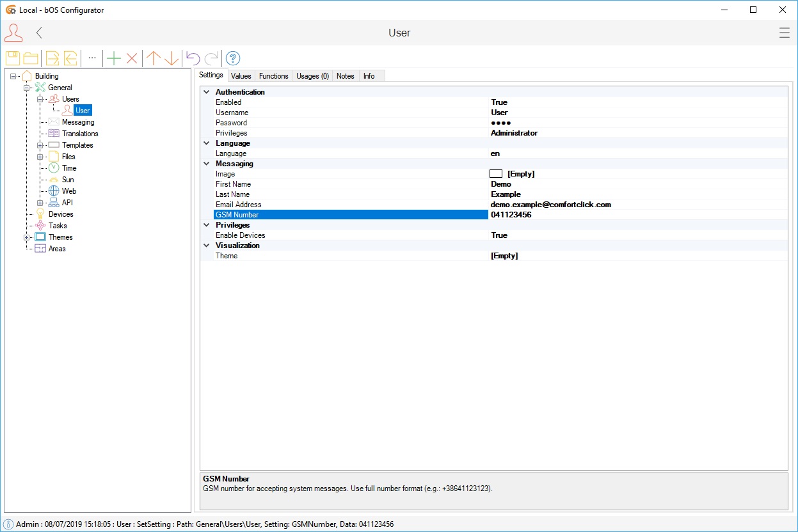This screenshot has height=532, width=798.
Task: Collapse the Users tree node
Action: coord(40,100)
